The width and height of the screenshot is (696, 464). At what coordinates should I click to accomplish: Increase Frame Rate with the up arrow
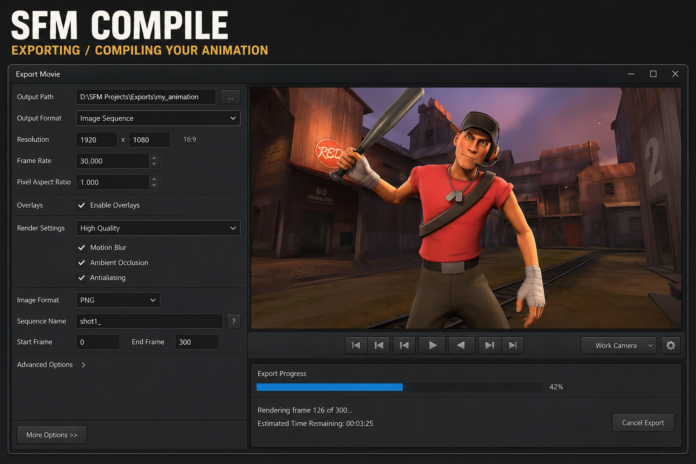(154, 157)
